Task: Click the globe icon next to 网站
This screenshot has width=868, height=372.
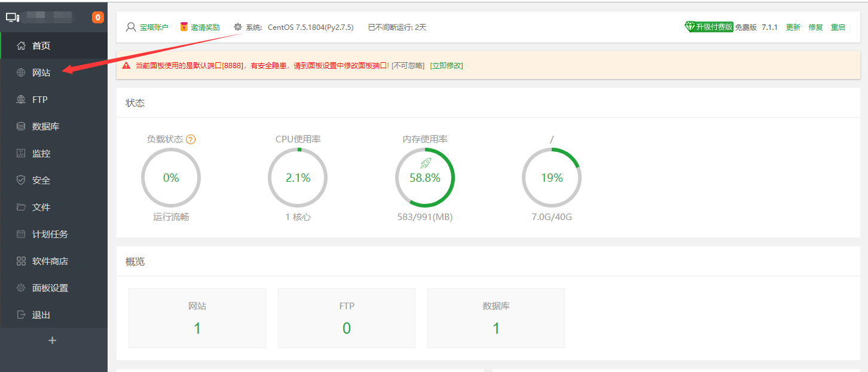Action: coord(21,73)
